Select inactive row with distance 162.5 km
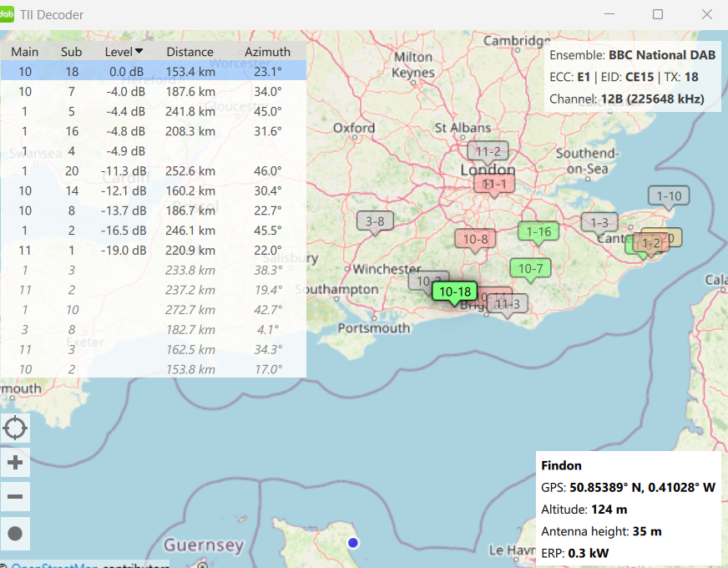Image resolution: width=728 pixels, height=568 pixels. coord(154,350)
